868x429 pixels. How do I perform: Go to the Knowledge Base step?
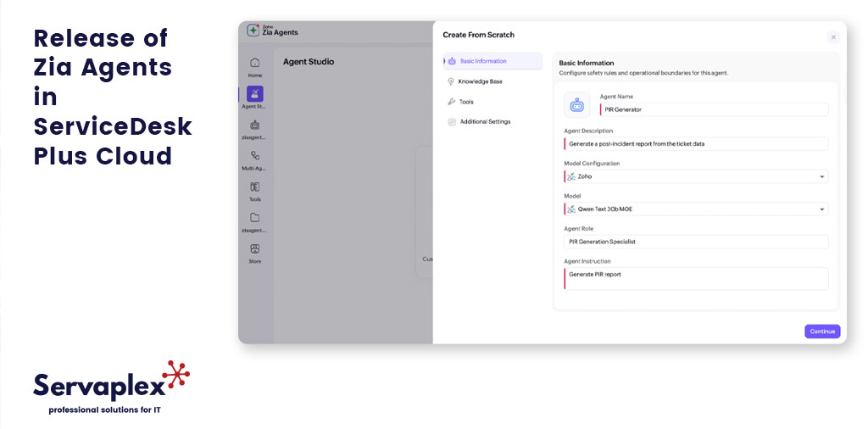tap(476, 81)
